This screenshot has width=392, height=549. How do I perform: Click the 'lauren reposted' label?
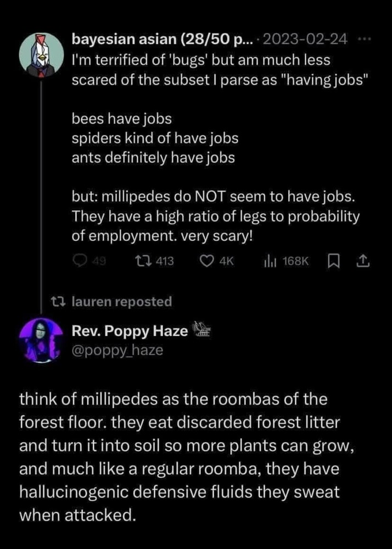(121, 301)
